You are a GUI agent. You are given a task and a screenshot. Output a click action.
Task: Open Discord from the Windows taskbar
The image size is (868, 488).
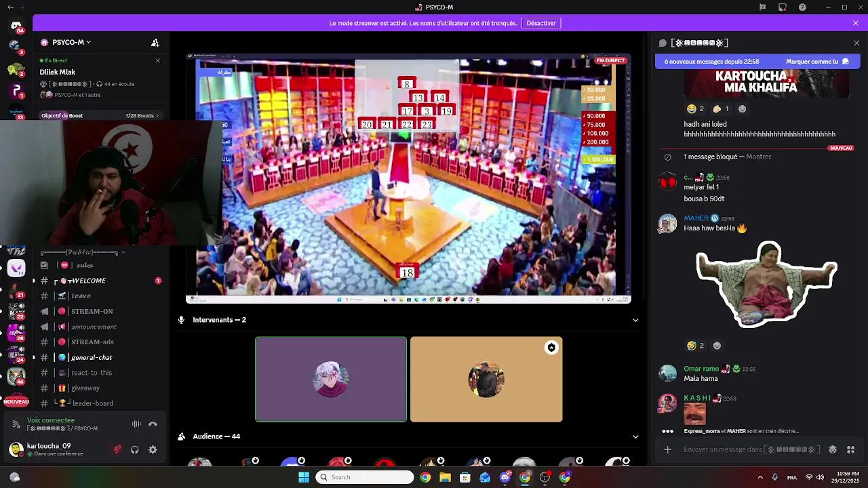click(505, 477)
